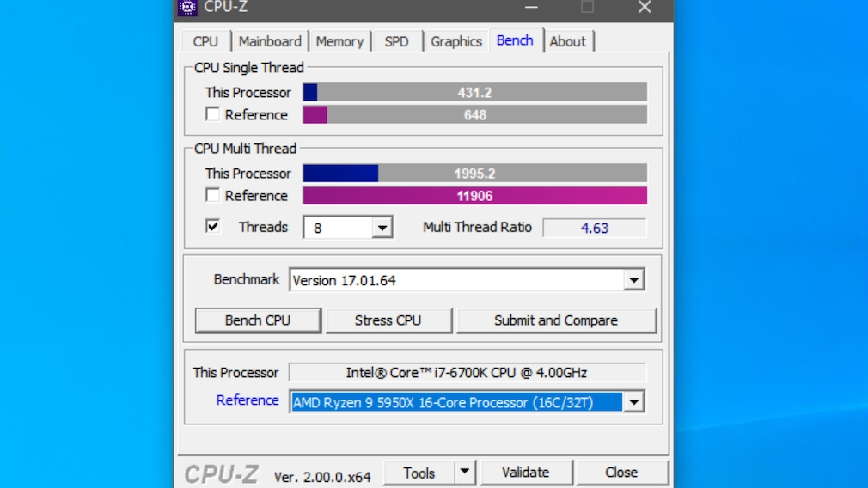Uncheck the Threads checkbox
The width and height of the screenshot is (868, 488).
pyautogui.click(x=212, y=226)
